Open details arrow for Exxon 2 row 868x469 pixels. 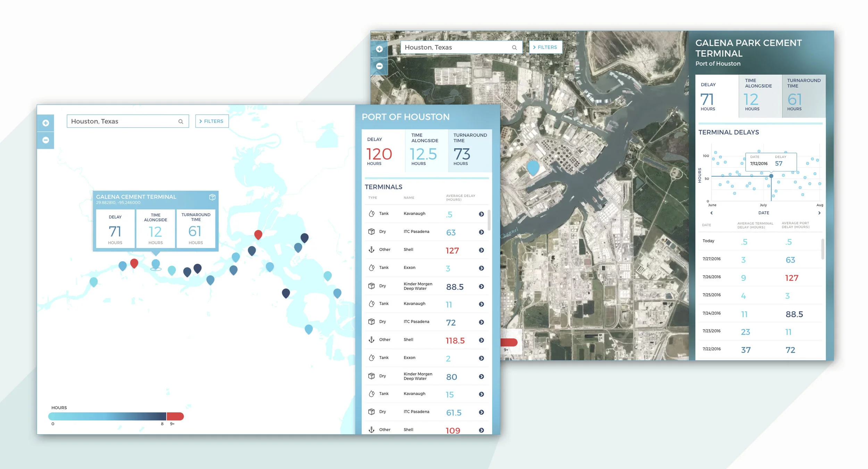[481, 358]
